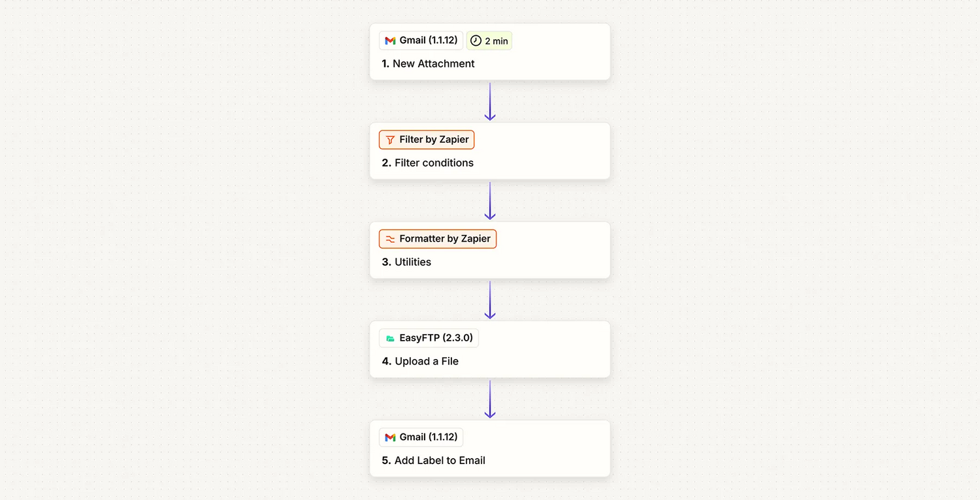Screen dimensions: 980x500
Task: Click the Gmail (1.1.12) badge in step 5
Action: (421, 437)
